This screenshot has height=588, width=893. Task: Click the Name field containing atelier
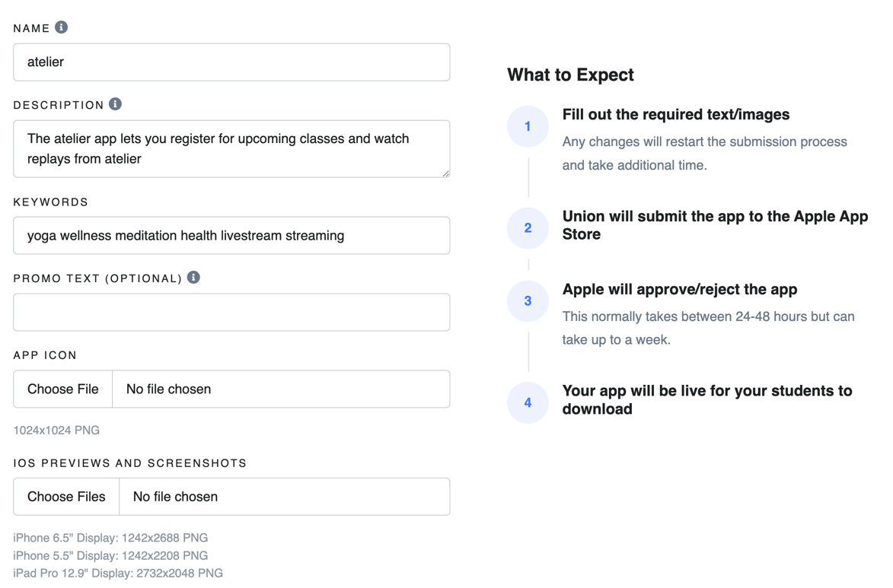(231, 62)
